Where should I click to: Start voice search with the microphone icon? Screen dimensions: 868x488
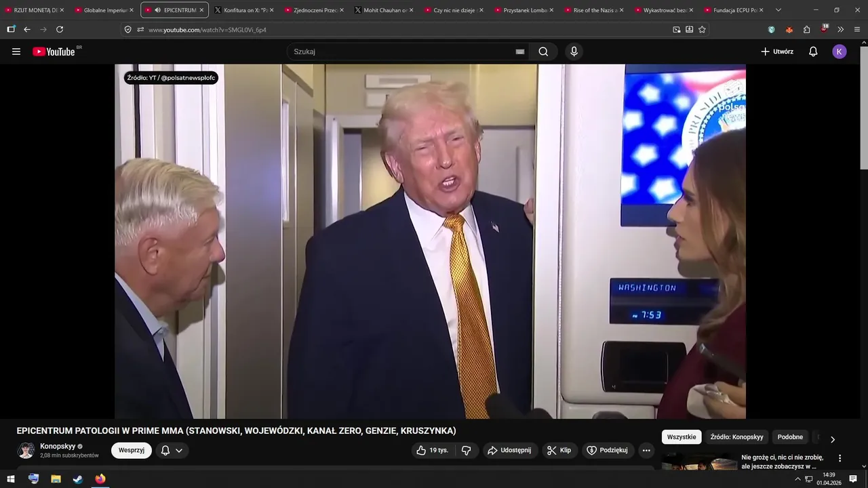574,52
